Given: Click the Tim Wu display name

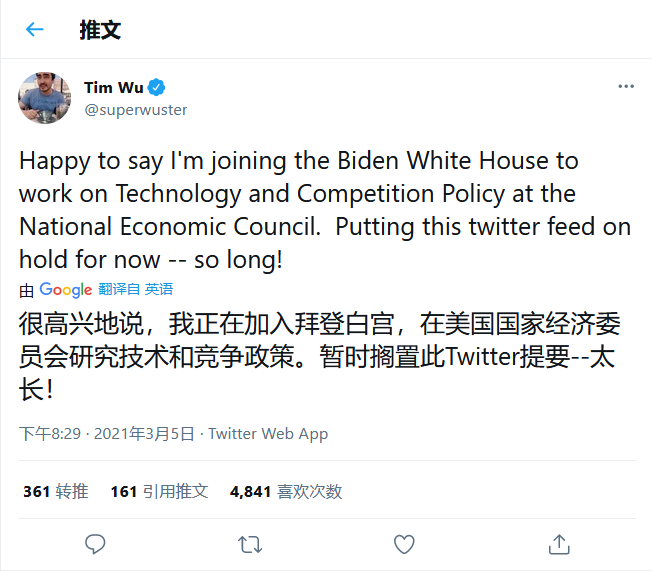Looking at the screenshot, I should pyautogui.click(x=111, y=87).
